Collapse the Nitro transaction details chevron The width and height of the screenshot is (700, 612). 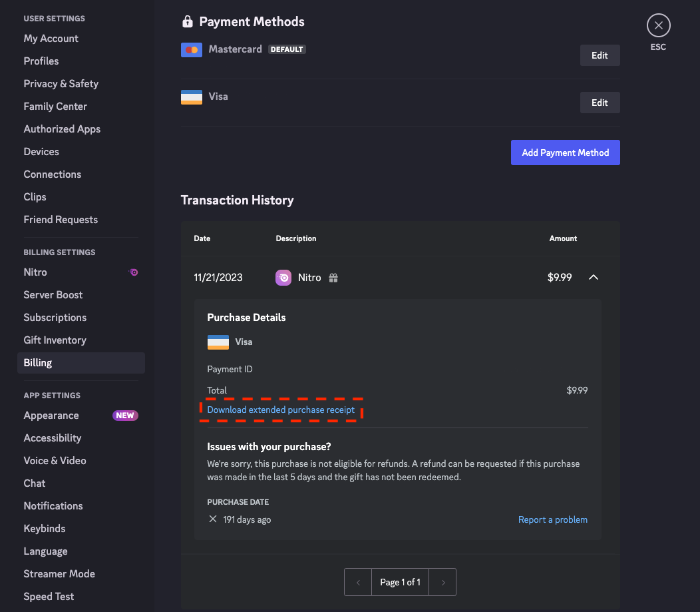tap(594, 278)
